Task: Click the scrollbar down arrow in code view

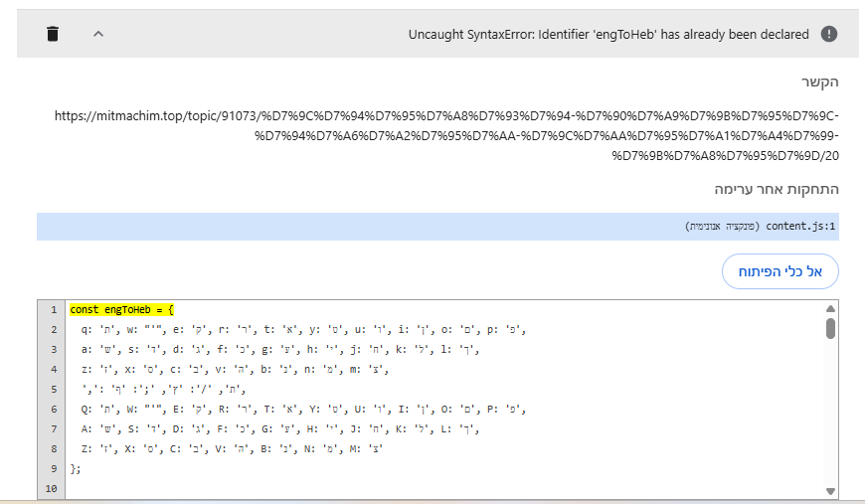Action: [x=831, y=491]
